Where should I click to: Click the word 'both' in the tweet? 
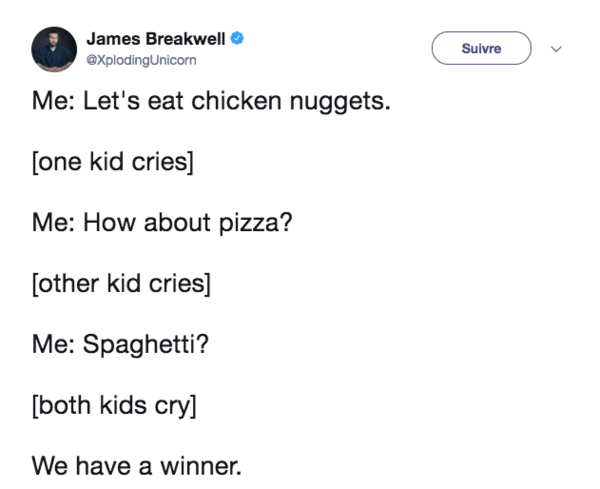(65, 405)
